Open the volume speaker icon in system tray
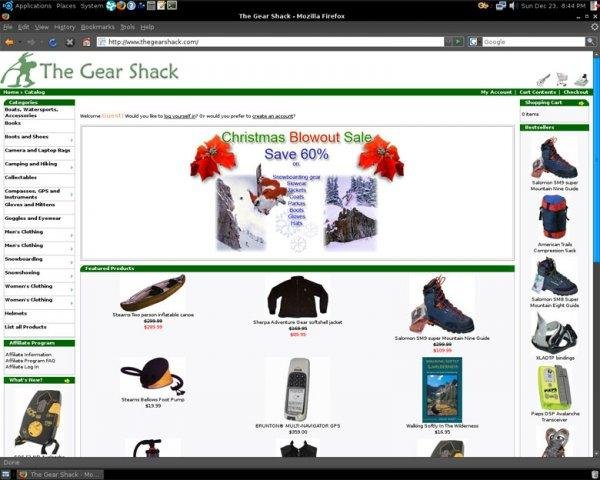Screen dimensions: 600x480 pos(512,6)
